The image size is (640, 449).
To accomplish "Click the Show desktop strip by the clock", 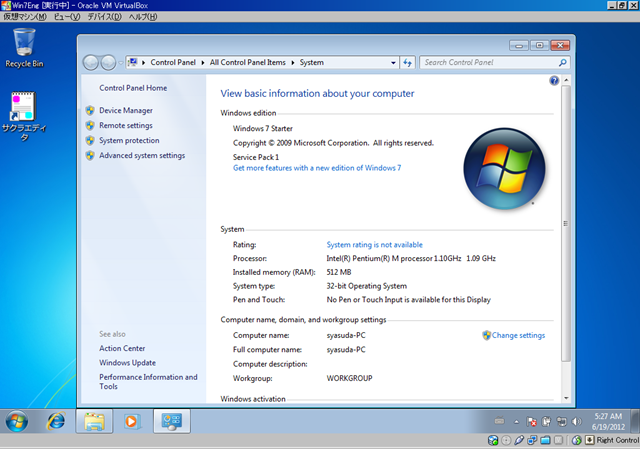I will click(x=635, y=421).
